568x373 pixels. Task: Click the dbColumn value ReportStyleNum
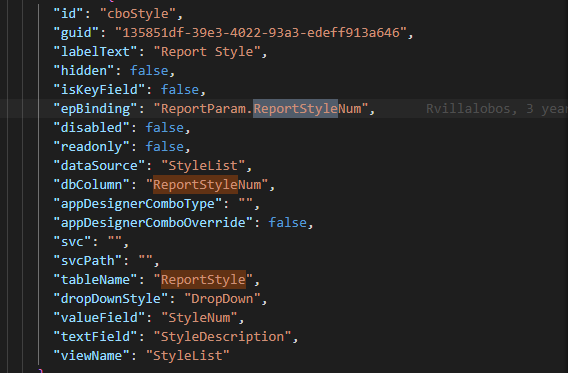point(207,185)
